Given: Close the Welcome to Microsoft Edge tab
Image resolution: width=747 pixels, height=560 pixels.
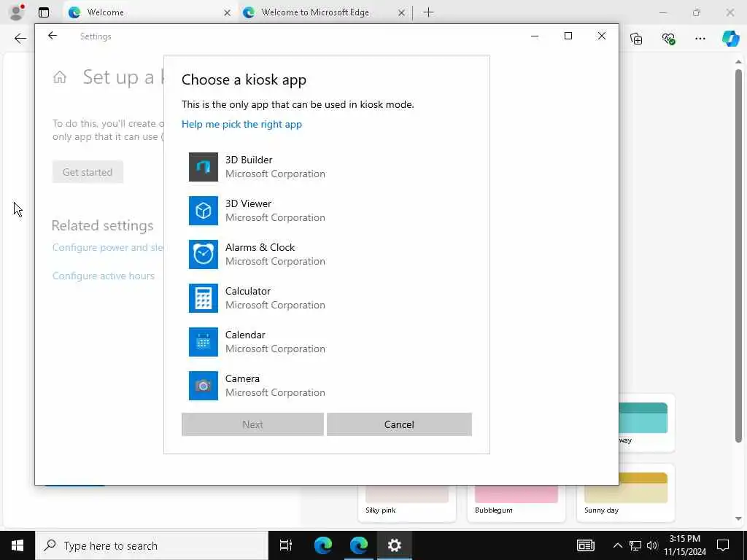Looking at the screenshot, I should (x=402, y=13).
